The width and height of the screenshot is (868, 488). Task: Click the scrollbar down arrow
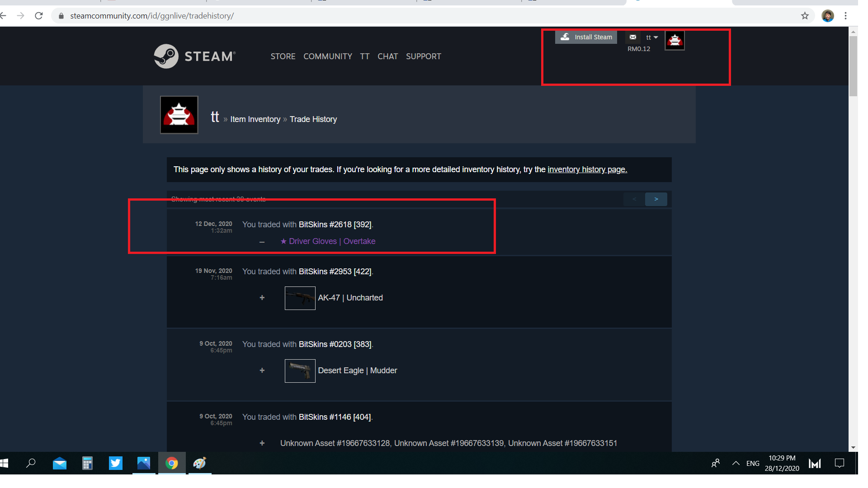click(x=853, y=447)
